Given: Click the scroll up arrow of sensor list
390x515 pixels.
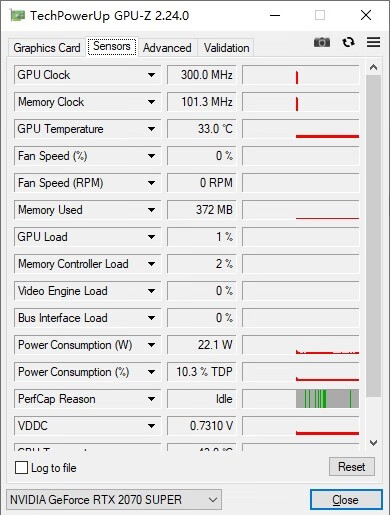Looking at the screenshot, I should pos(373,68).
